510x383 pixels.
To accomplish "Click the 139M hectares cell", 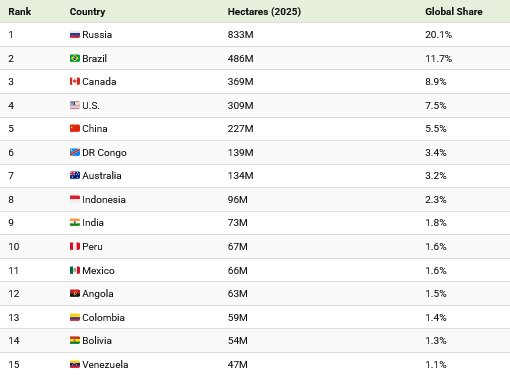I will click(x=241, y=152).
